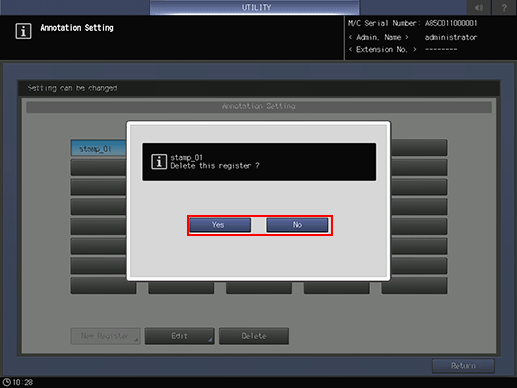517x388 pixels.
Task: Click the Admin. Name field label
Action: click(378, 37)
